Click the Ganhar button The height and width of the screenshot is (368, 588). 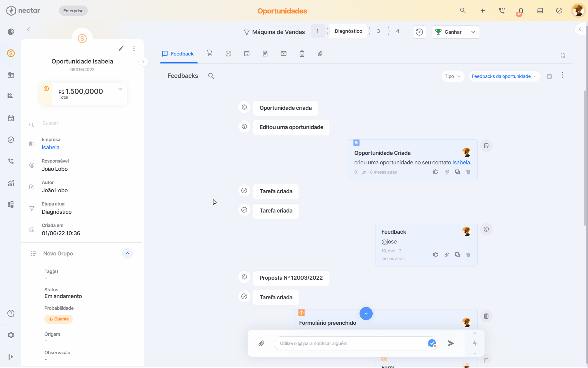coord(450,32)
